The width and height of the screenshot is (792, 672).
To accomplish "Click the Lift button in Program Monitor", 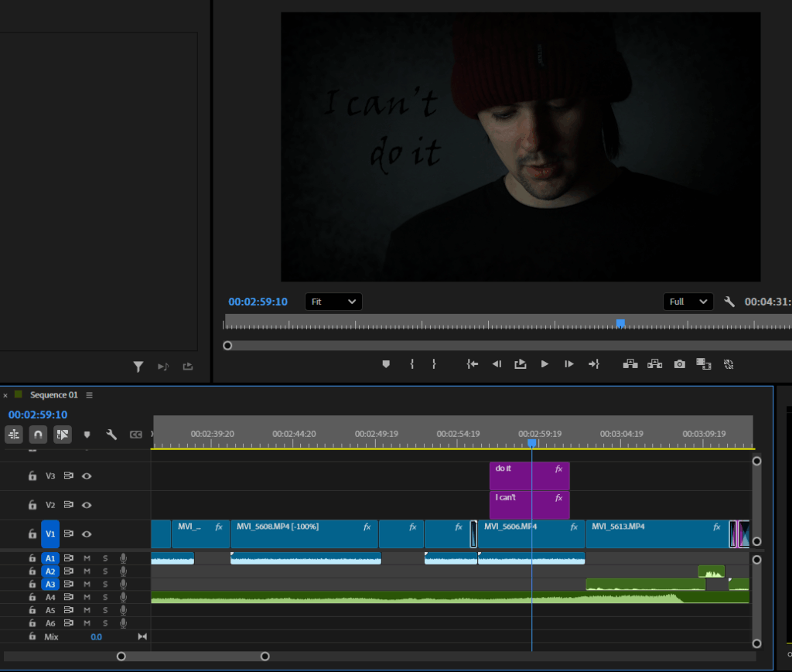I will pyautogui.click(x=630, y=363).
